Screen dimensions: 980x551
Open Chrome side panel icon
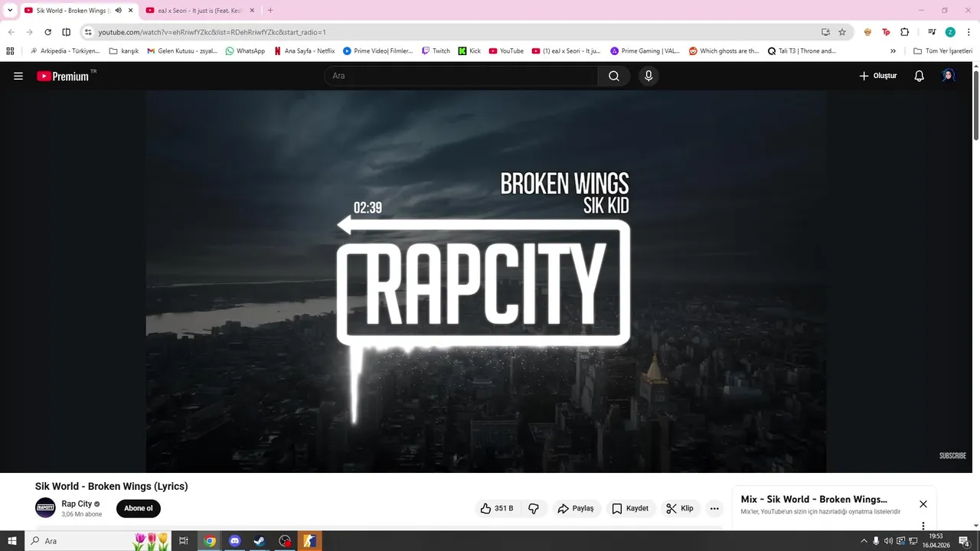point(66,32)
